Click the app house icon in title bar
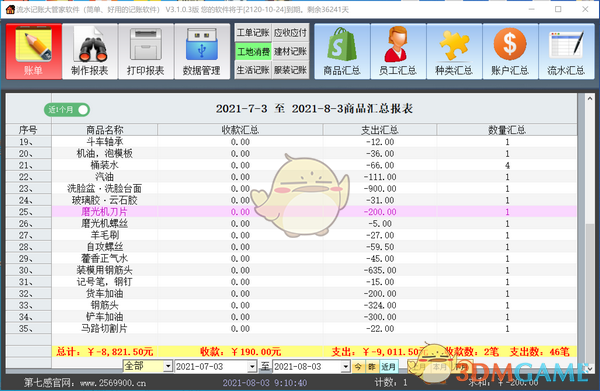The width and height of the screenshot is (600, 391). click(x=10, y=9)
